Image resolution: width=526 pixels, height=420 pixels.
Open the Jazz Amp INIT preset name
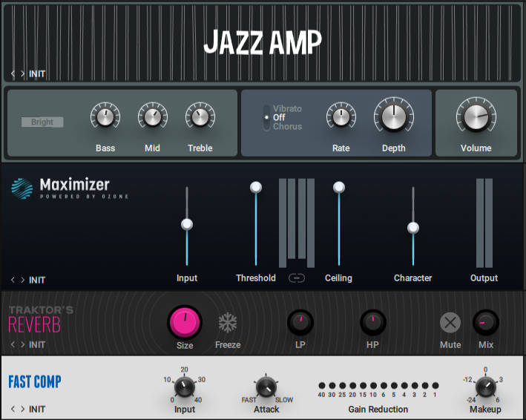click(37, 73)
